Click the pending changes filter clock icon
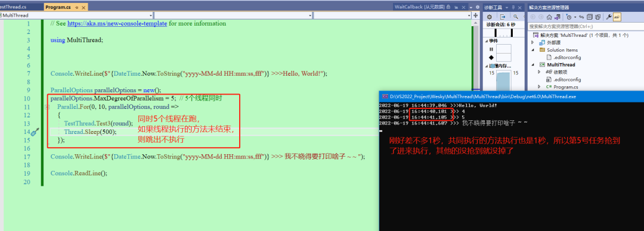This screenshot has height=231, width=644. click(568, 17)
